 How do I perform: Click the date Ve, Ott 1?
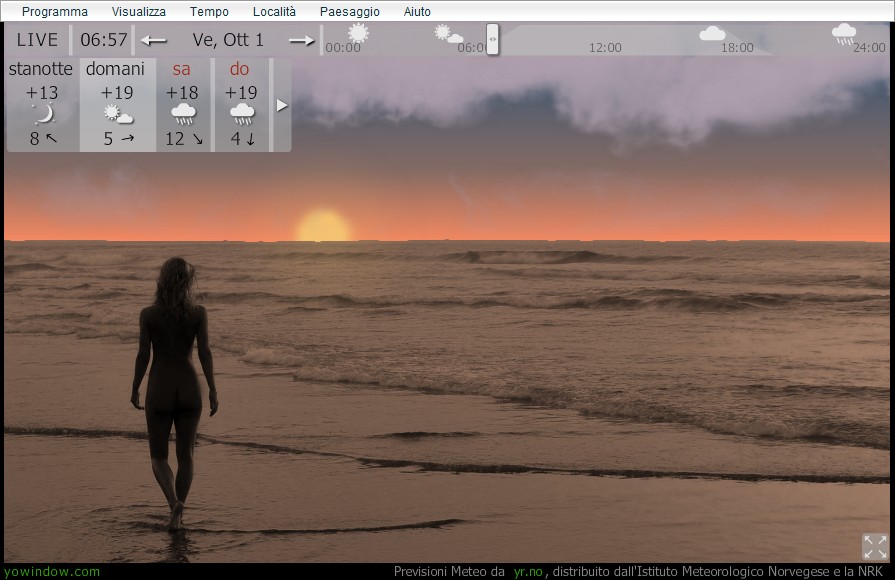pos(228,40)
